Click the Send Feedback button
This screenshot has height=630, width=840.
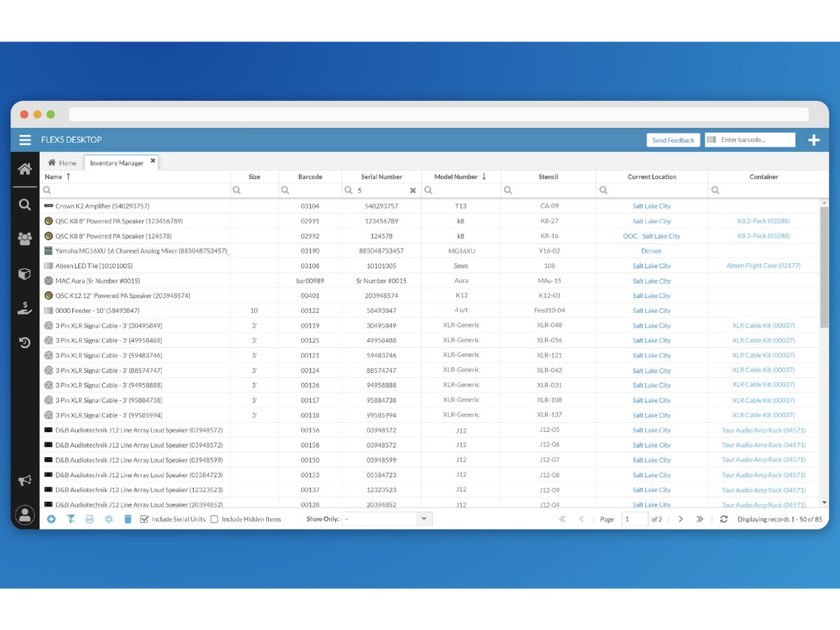click(x=673, y=140)
